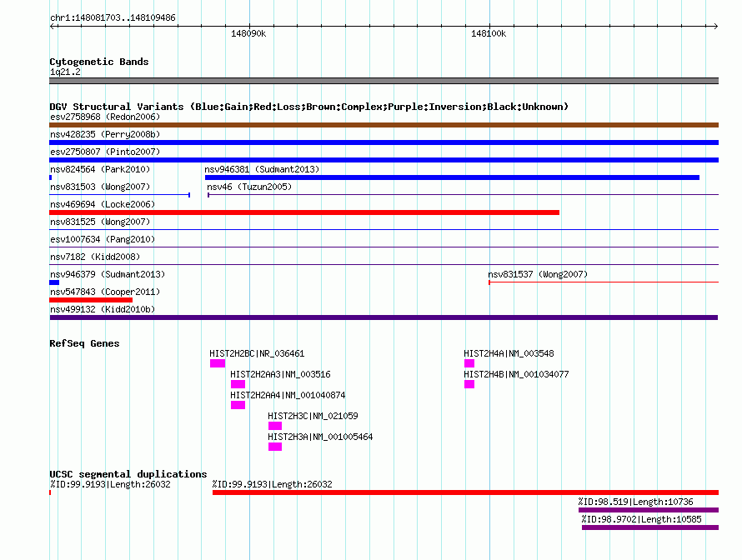
Task: Click the HIST2H3A|NM_001005464 label
Action: click(320, 437)
